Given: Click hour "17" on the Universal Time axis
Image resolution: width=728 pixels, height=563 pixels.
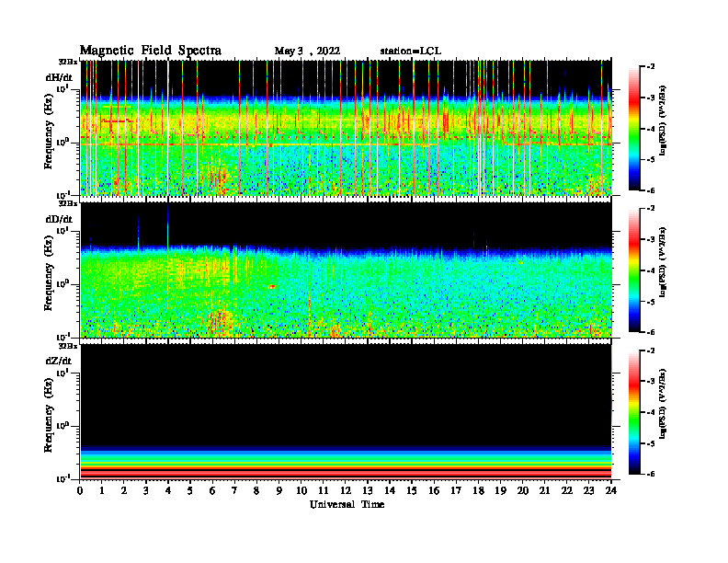Looking at the screenshot, I should click(x=456, y=490).
